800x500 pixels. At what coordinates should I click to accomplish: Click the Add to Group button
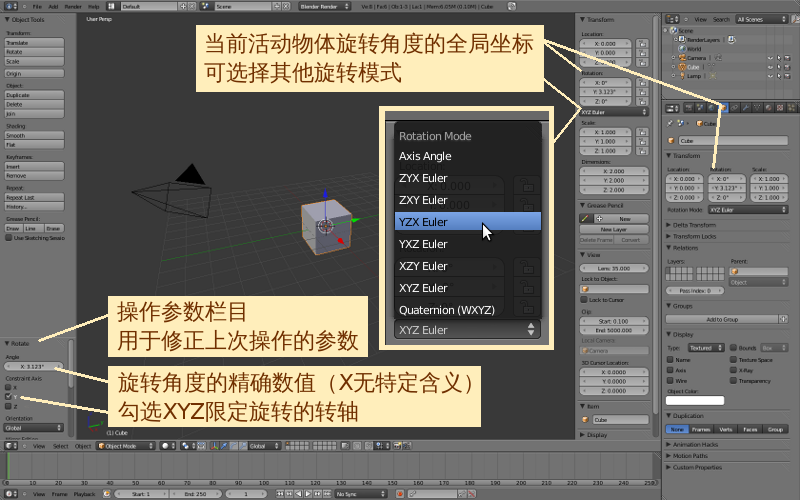(722, 319)
